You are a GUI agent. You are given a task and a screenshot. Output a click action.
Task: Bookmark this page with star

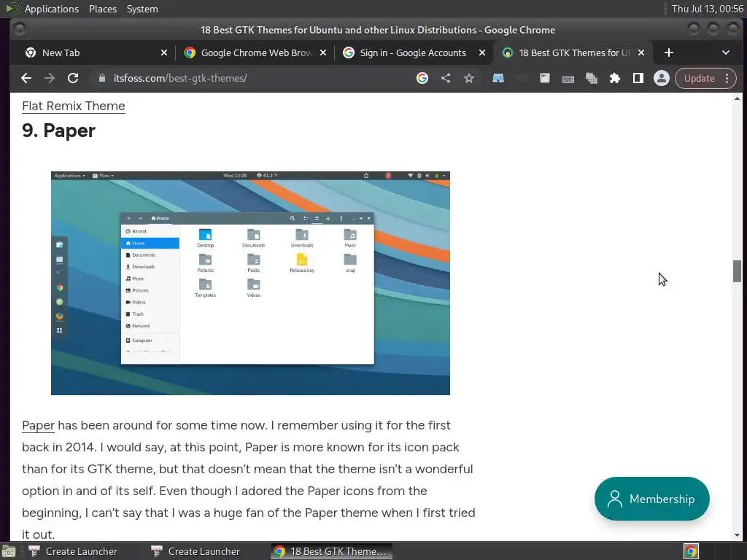469,79
